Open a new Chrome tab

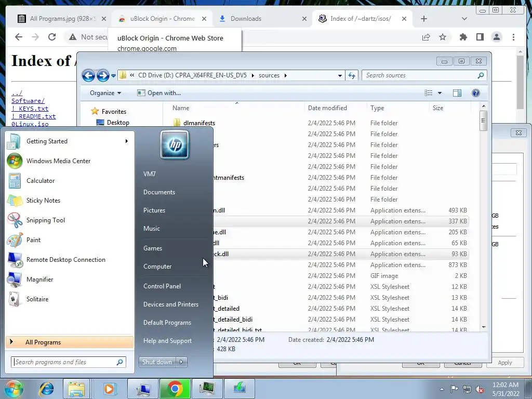(424, 19)
